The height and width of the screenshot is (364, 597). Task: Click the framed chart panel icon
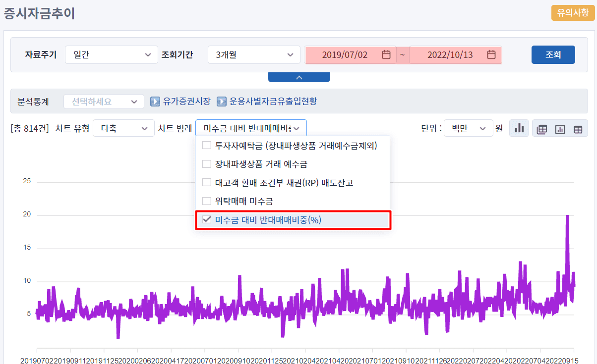560,129
